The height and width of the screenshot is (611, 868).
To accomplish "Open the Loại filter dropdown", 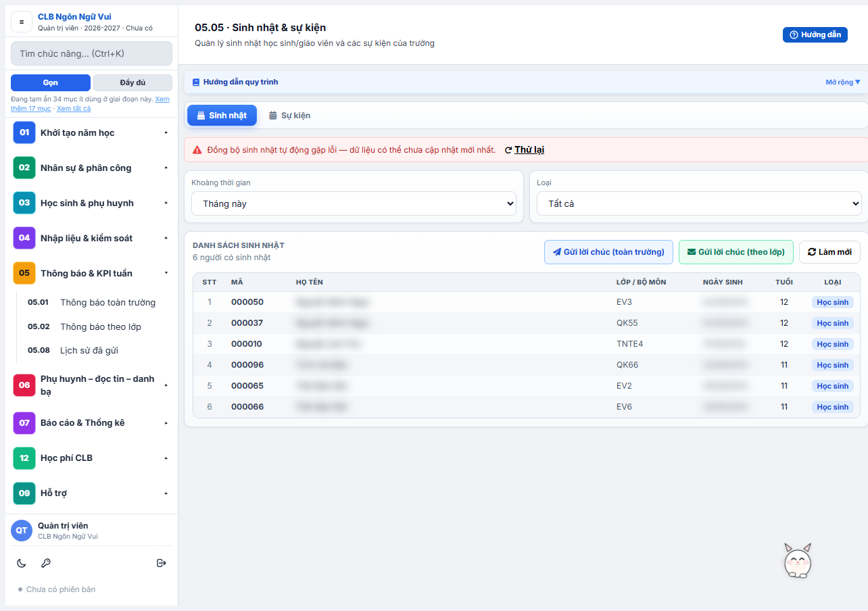I will pos(699,203).
